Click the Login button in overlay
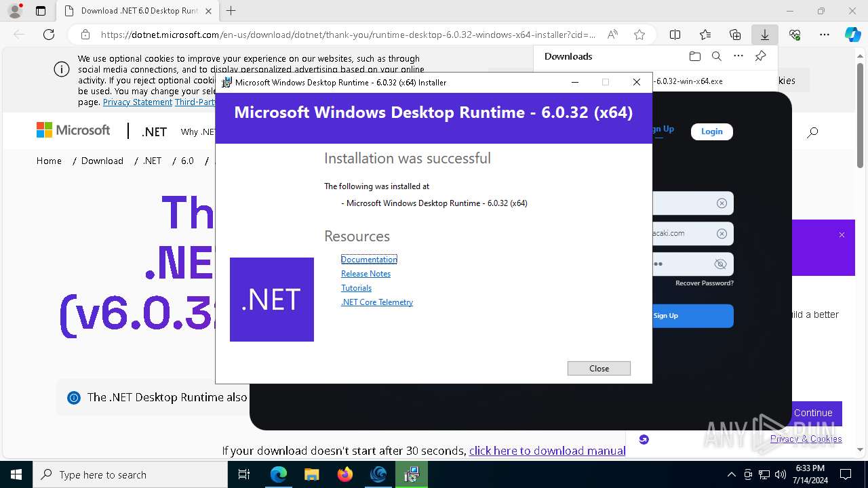Image resolution: width=868 pixels, height=488 pixels. click(712, 131)
